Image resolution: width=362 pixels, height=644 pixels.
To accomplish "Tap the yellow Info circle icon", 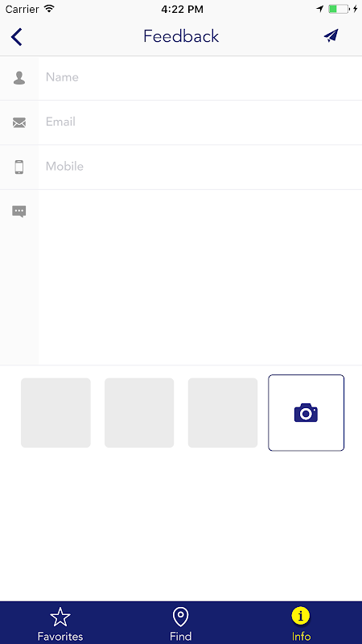I will [301, 616].
